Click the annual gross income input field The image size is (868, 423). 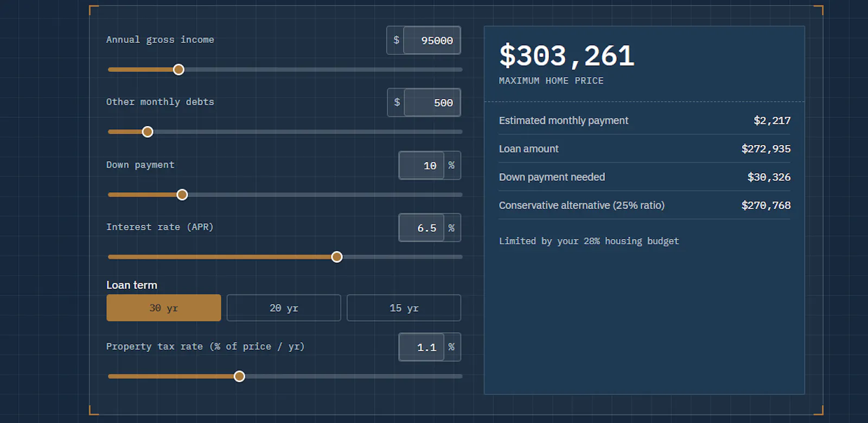coord(432,40)
